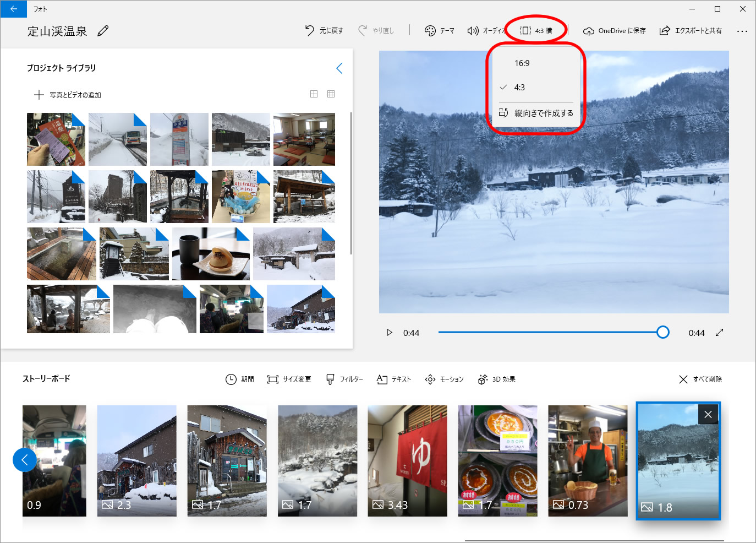756x543 pixels.
Task: Open Export and share (エクスポートと共有)
Action: (x=691, y=31)
